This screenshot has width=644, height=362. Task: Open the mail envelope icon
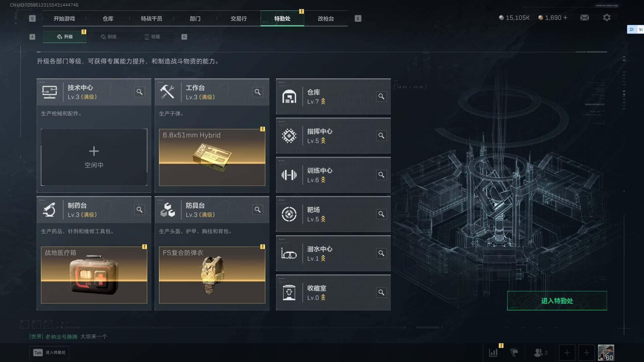coord(584,17)
